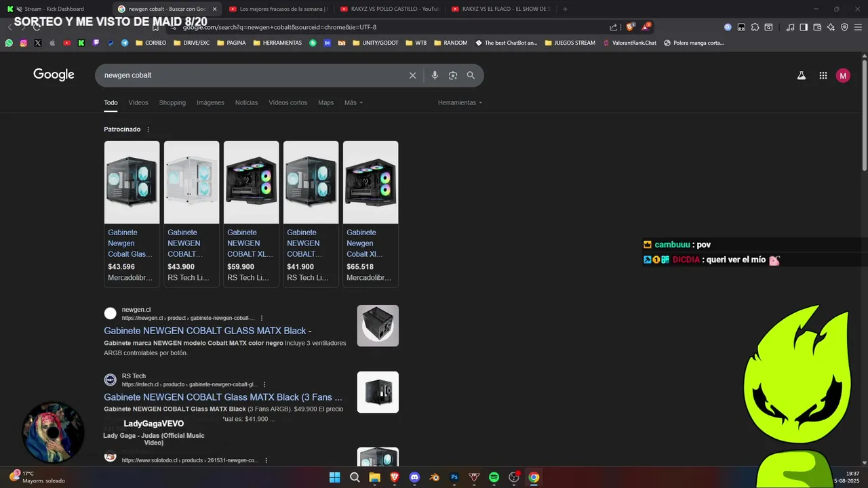Clear the Google search box with the X
The image size is (868, 488).
click(x=412, y=75)
